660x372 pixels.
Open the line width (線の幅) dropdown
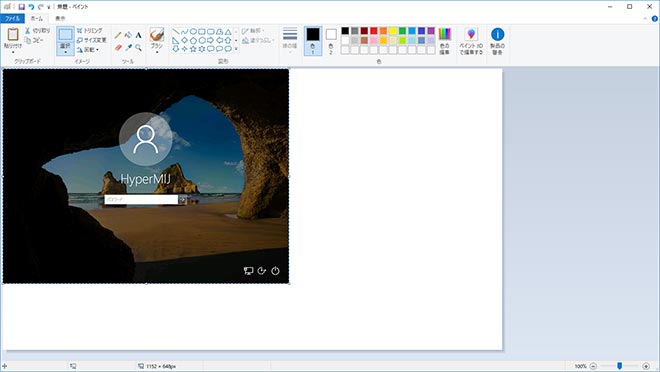coord(290,40)
